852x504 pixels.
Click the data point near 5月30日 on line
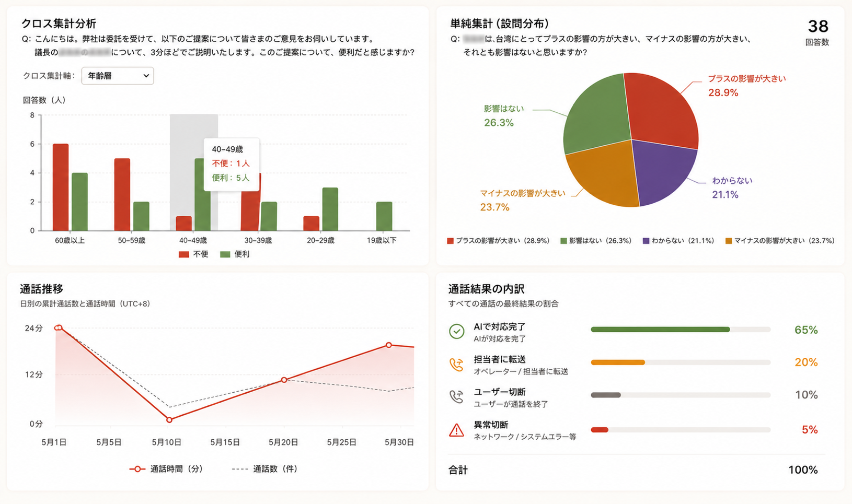tap(388, 345)
